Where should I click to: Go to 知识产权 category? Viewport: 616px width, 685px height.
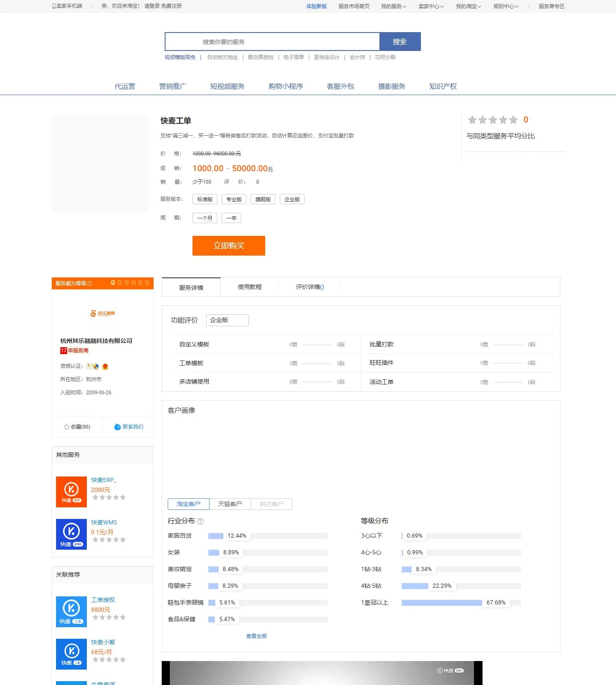coord(443,86)
